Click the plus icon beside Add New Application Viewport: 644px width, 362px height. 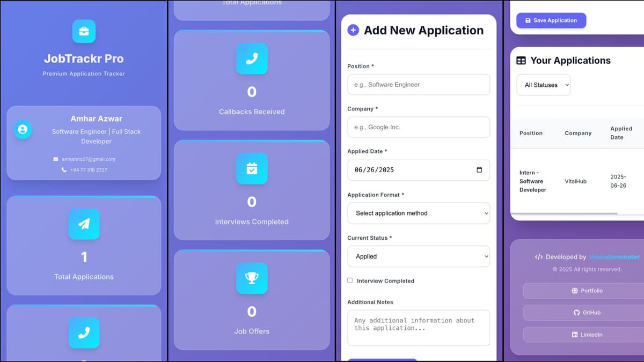[x=353, y=30]
